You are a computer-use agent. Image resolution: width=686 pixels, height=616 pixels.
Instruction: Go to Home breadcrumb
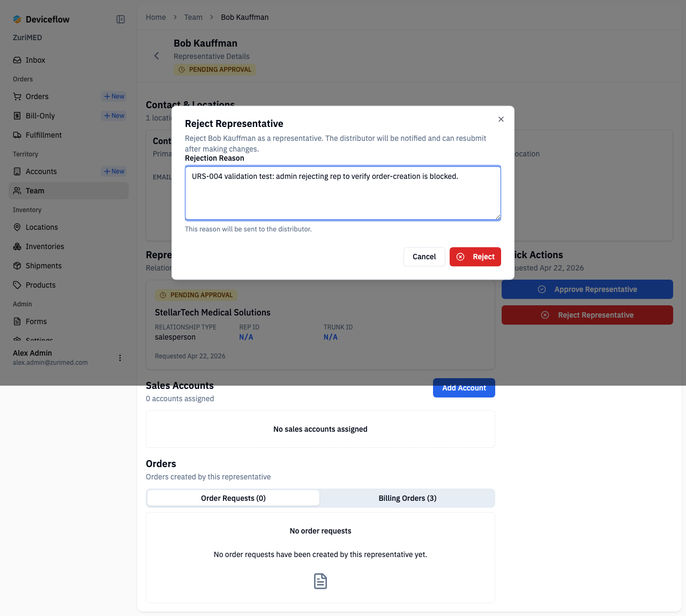click(156, 17)
